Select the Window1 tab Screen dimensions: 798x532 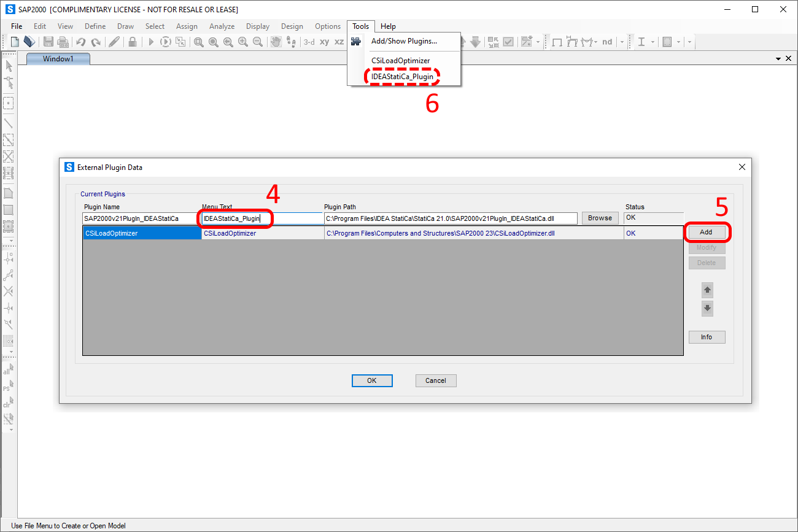point(58,59)
